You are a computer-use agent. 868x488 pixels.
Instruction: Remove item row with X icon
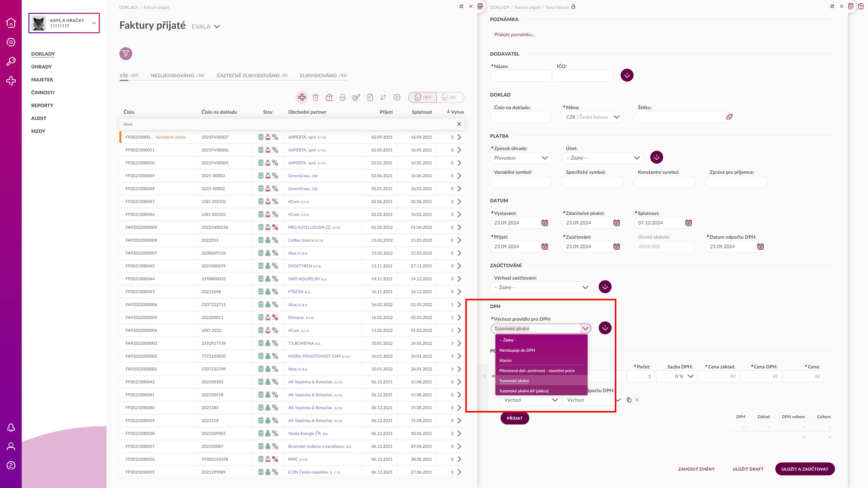point(637,400)
